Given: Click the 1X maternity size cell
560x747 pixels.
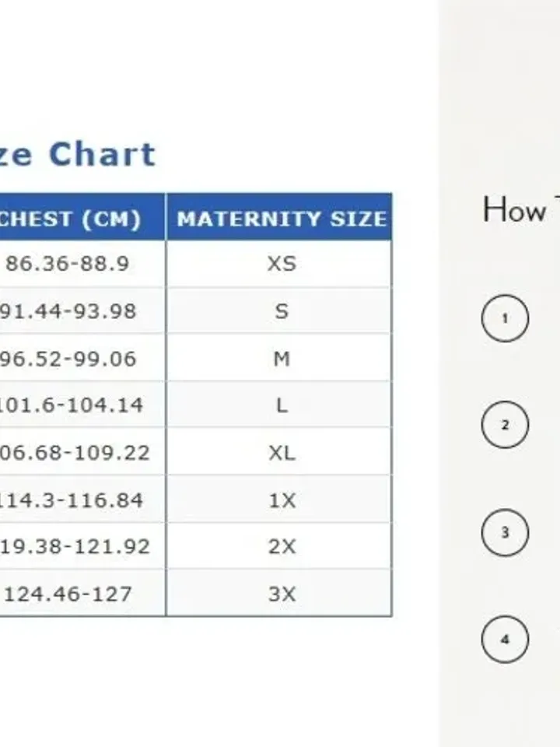Looking at the screenshot, I should [x=279, y=500].
